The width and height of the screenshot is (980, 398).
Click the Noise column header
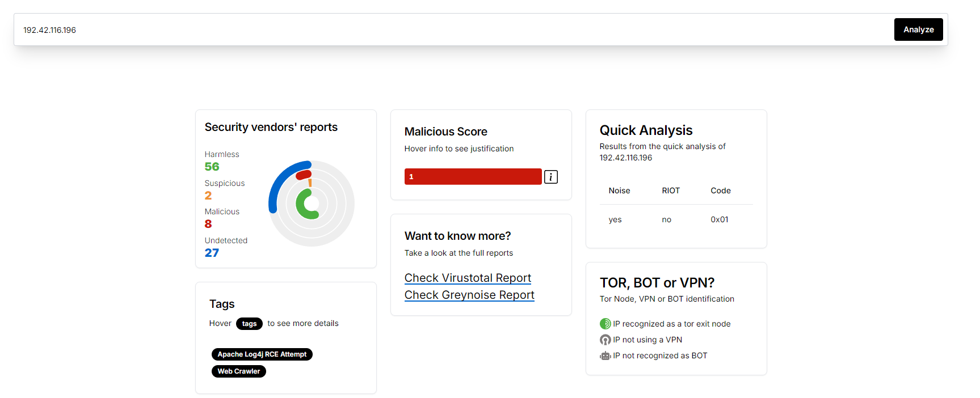click(x=619, y=190)
